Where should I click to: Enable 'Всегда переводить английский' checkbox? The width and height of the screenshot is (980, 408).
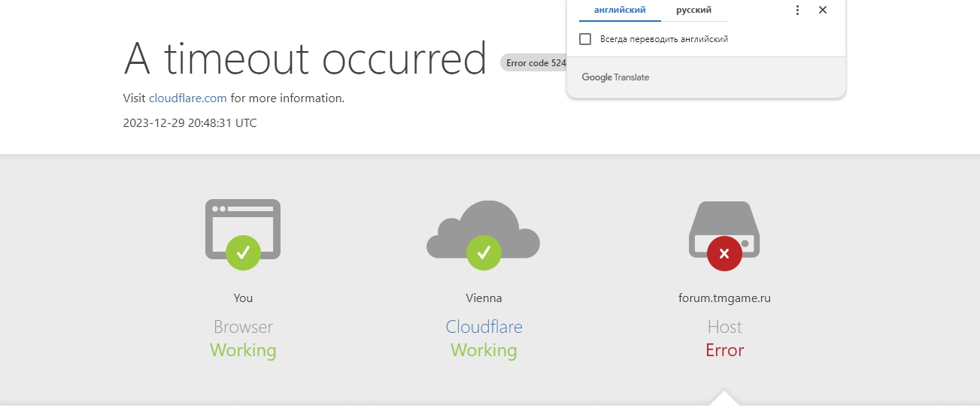click(x=585, y=39)
